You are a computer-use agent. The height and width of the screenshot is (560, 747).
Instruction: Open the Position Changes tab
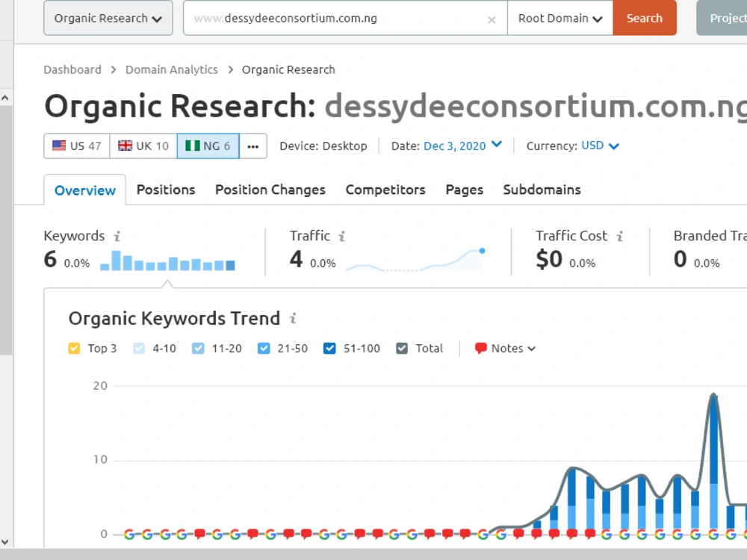(x=270, y=190)
